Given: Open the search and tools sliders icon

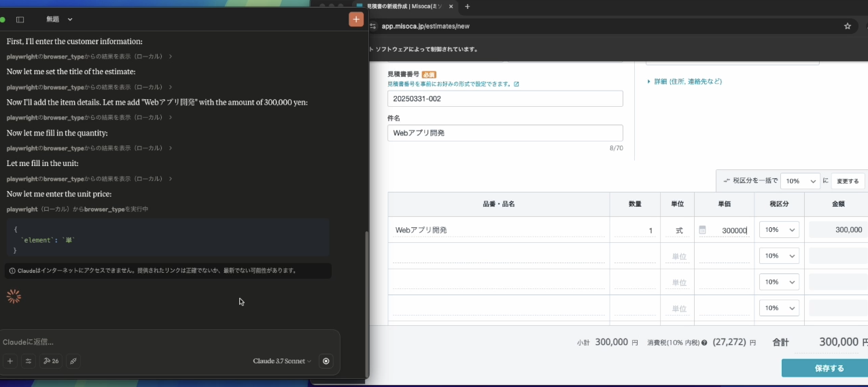Looking at the screenshot, I should click(x=29, y=361).
